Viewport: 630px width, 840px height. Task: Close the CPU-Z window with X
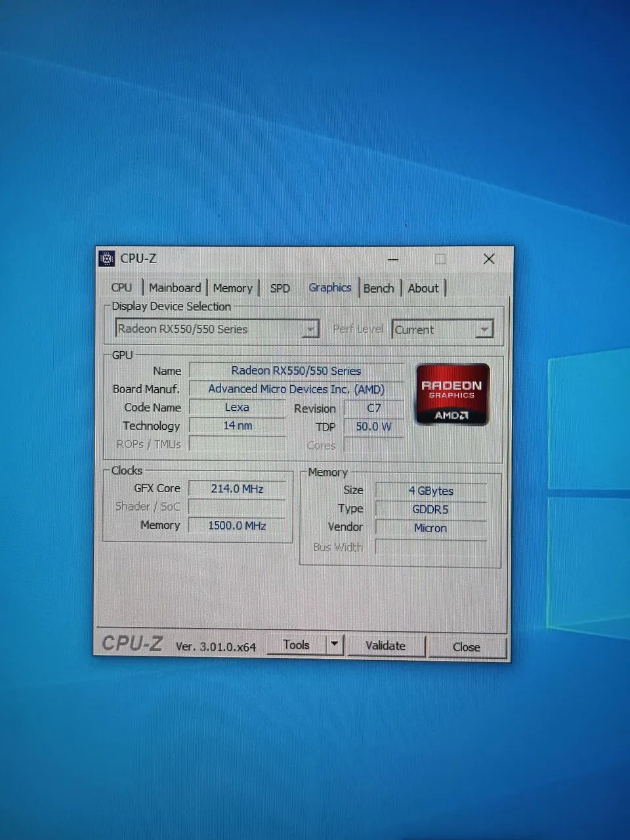489,259
